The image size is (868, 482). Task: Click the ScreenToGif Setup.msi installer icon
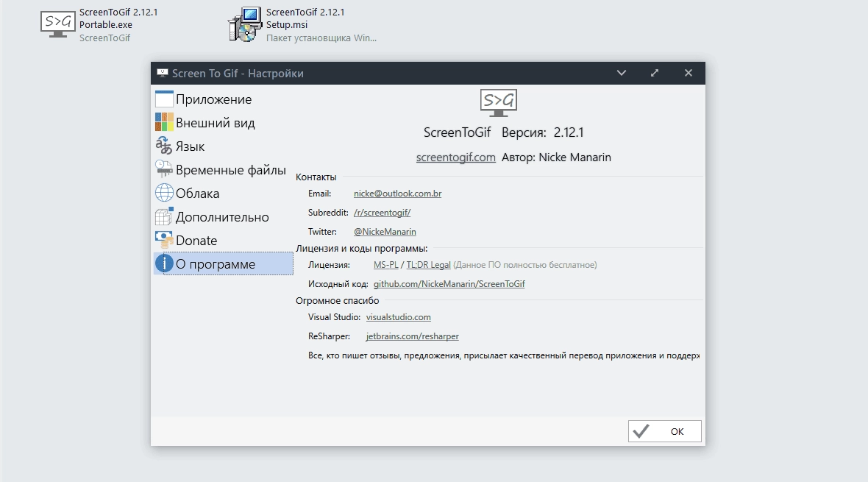coord(245,25)
